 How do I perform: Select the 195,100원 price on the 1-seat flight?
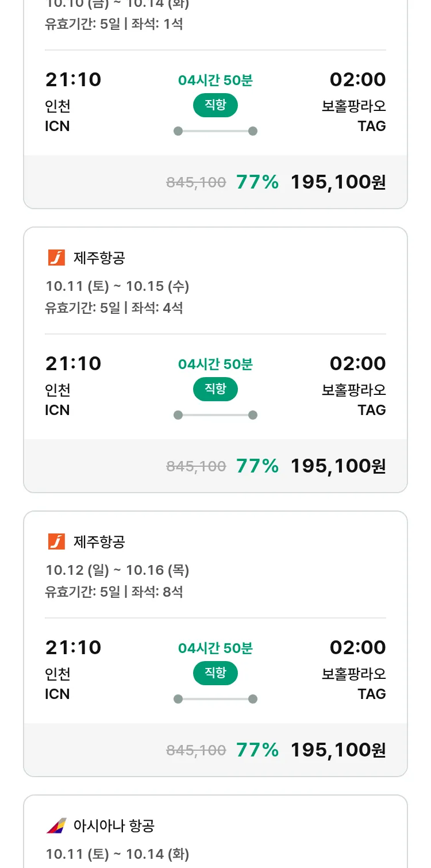click(x=338, y=182)
